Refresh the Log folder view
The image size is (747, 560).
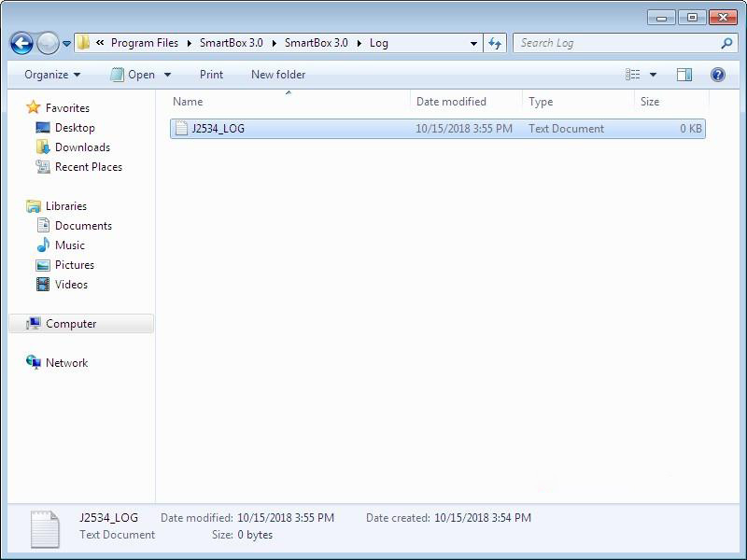[495, 43]
